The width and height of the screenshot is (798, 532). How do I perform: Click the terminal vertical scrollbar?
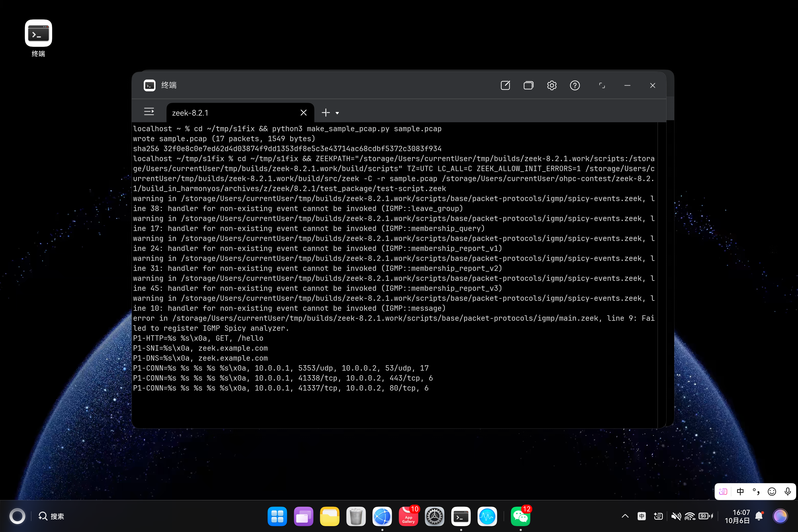[x=662, y=275]
